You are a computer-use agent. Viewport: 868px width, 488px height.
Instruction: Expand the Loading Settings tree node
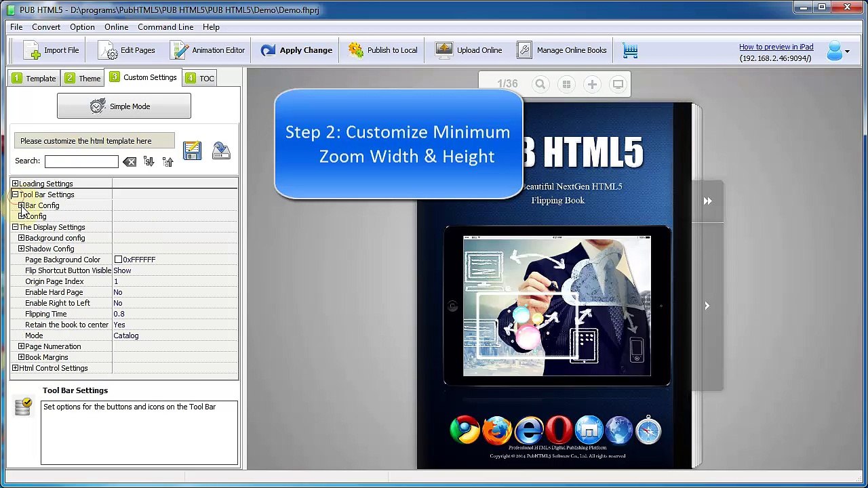15,184
